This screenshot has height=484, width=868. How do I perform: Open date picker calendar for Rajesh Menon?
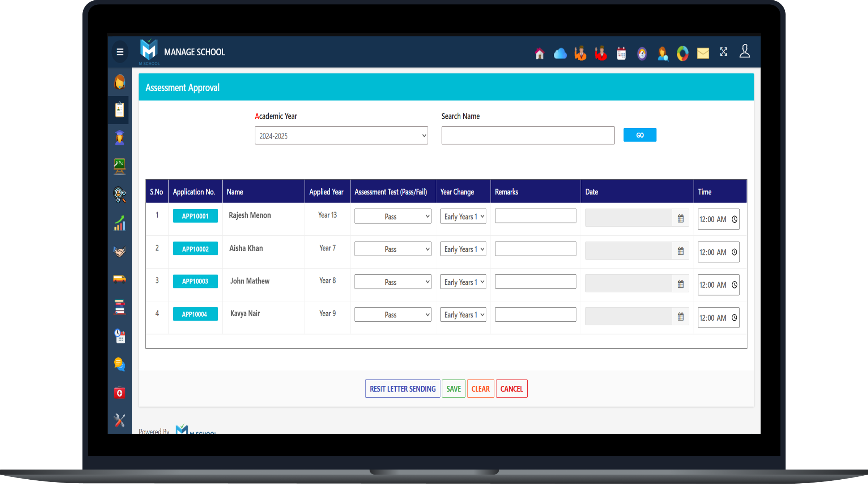point(681,218)
